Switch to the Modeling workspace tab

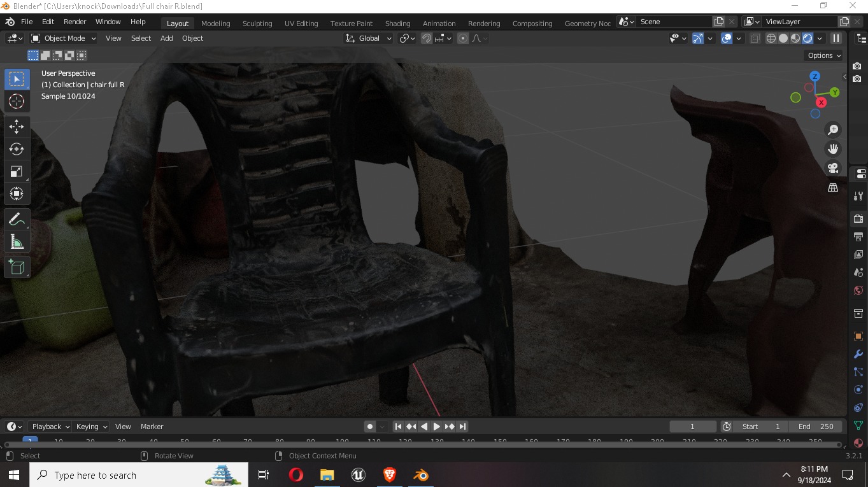[215, 24]
